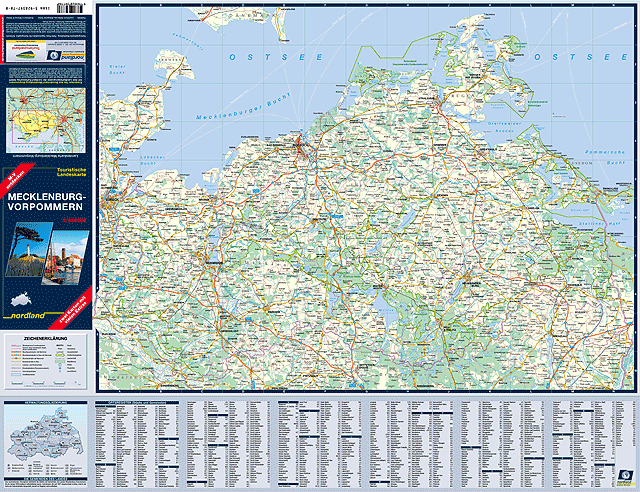Click 'Lübecker Bucht' sea label
Screen dimensions: 640x492
pos(152,160)
